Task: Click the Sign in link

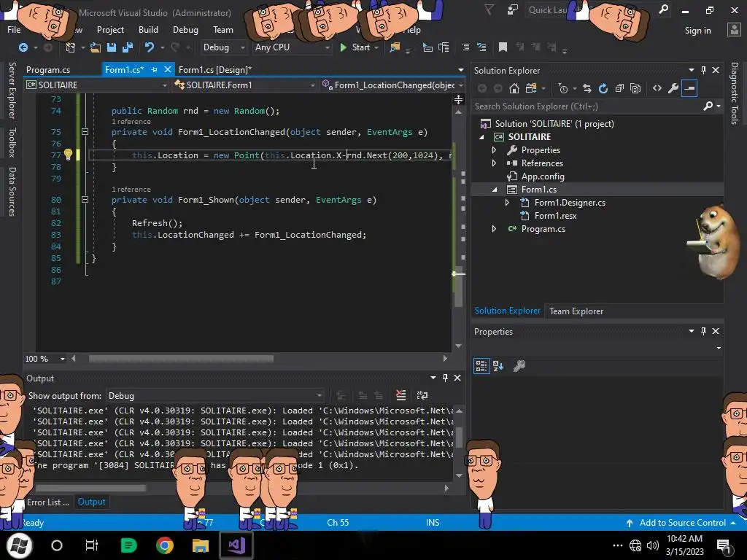Action: click(x=697, y=31)
